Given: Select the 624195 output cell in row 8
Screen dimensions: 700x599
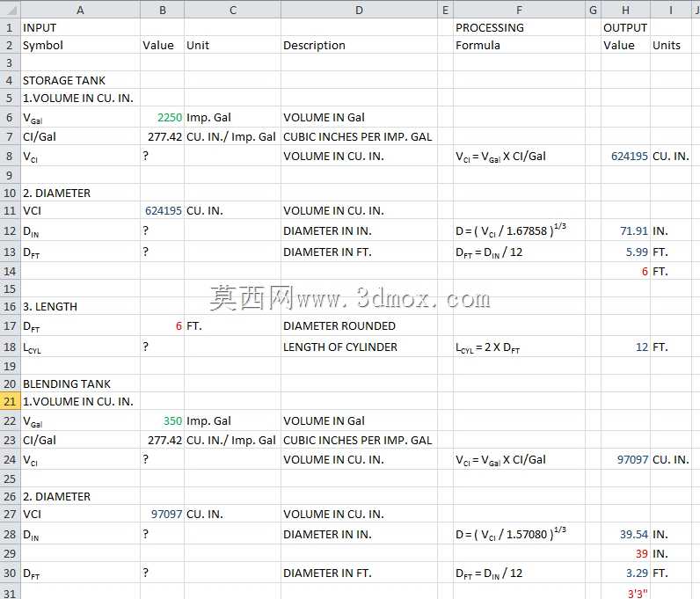Looking at the screenshot, I should (625, 156).
